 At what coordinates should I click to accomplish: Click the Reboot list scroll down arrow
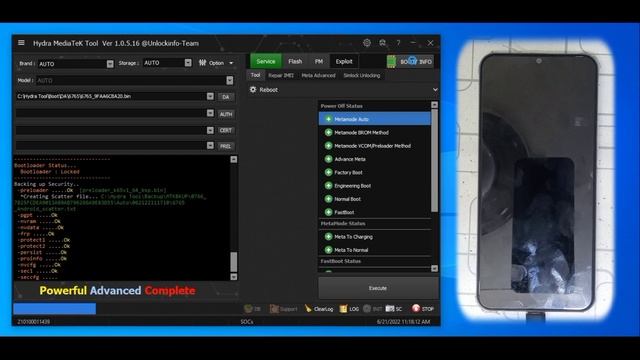click(434, 268)
